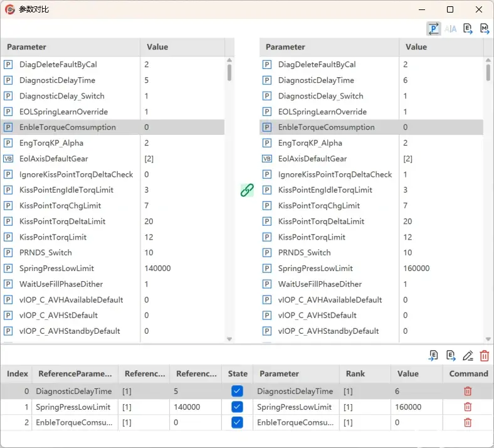Viewport: 494px width, 448px height.
Task: Click the red trash icon above mapping table
Action: [484, 356]
